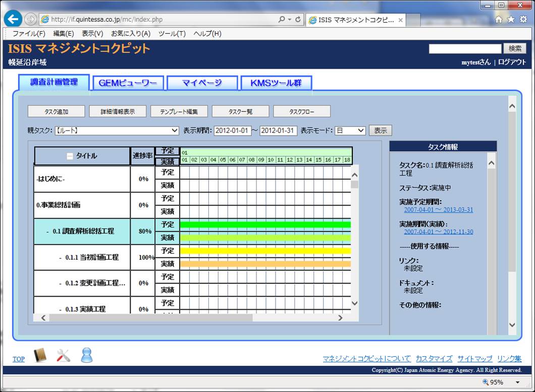Click the タスク一覧 button
Viewport: 535px width, 392px height.
click(241, 111)
